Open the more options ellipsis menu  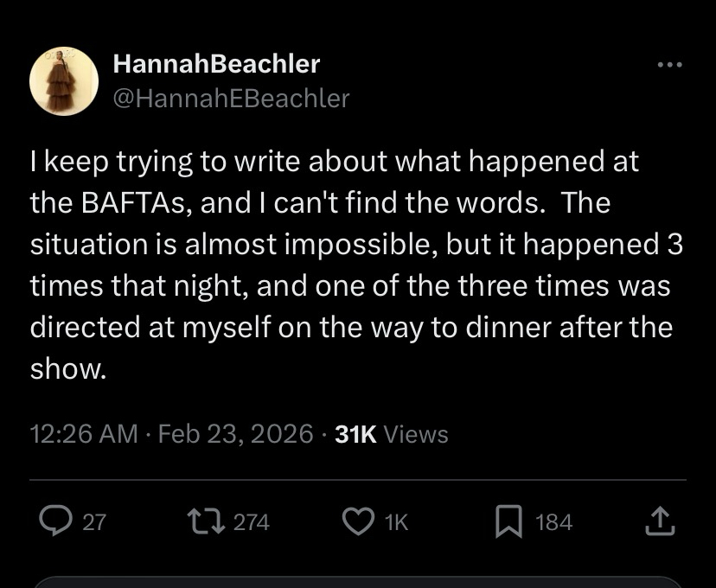(669, 65)
